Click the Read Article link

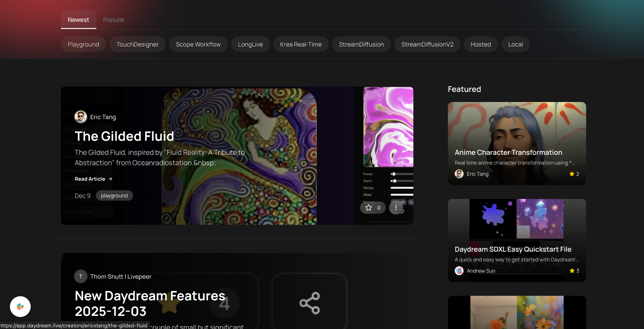coord(93,179)
